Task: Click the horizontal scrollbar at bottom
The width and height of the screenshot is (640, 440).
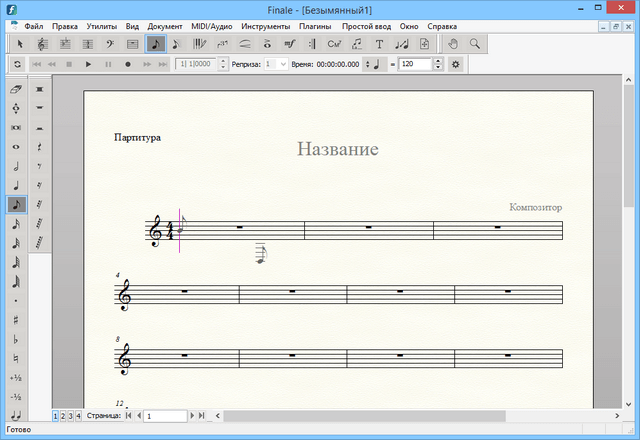Action: pos(365,415)
